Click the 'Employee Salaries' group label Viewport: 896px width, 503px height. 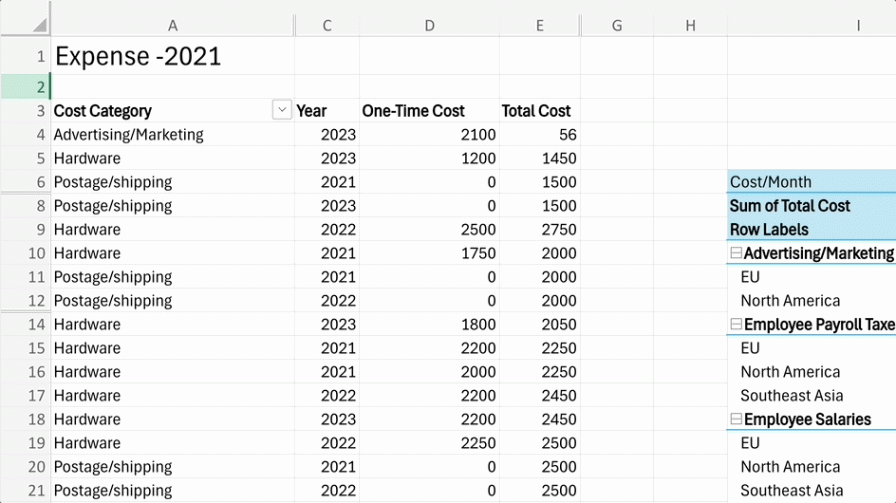pos(807,419)
